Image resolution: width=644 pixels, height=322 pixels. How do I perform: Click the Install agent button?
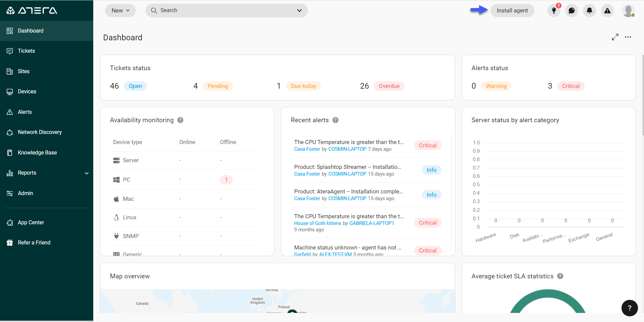pos(512,10)
